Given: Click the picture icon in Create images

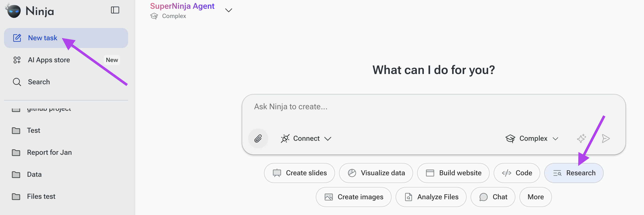Looking at the screenshot, I should pos(329,197).
